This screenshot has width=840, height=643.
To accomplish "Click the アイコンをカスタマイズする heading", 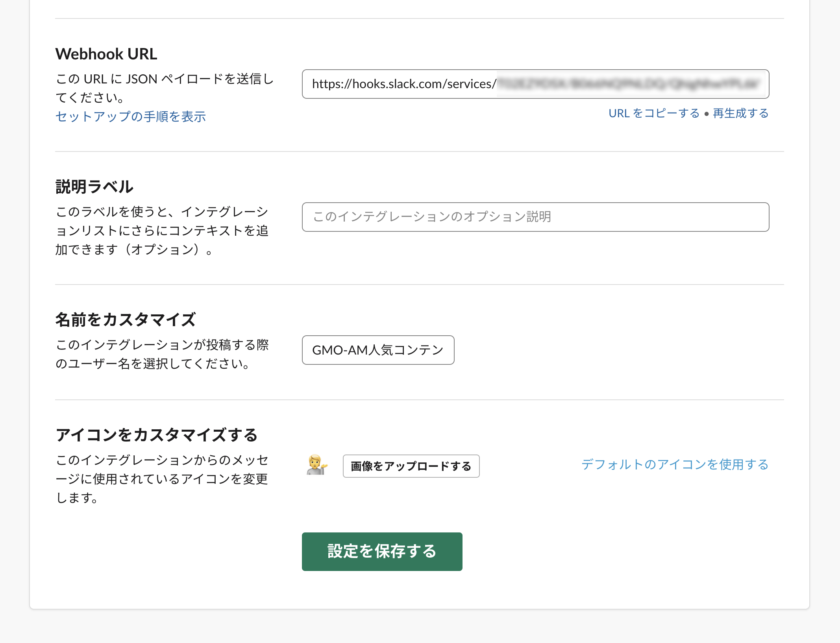I will click(x=157, y=435).
